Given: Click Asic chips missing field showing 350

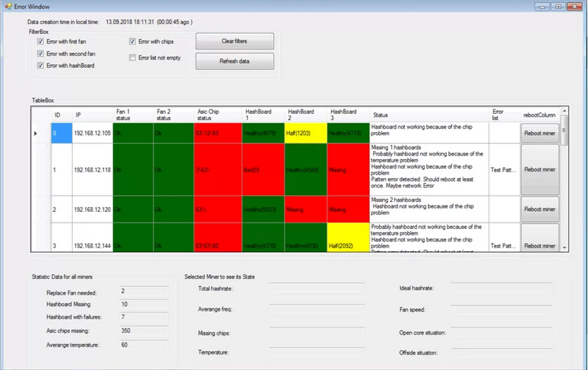Looking at the screenshot, I should click(x=144, y=330).
